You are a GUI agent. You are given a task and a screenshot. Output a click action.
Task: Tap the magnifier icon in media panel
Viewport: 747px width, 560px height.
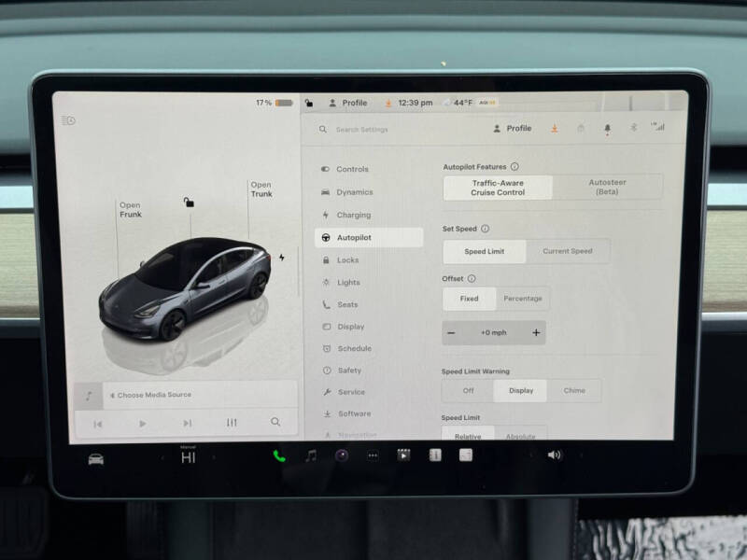point(275,423)
